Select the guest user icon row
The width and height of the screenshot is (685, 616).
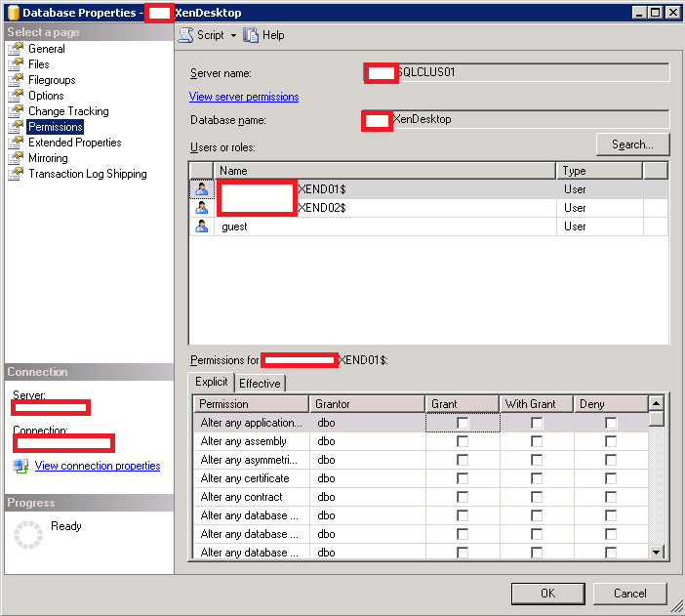tap(201, 226)
